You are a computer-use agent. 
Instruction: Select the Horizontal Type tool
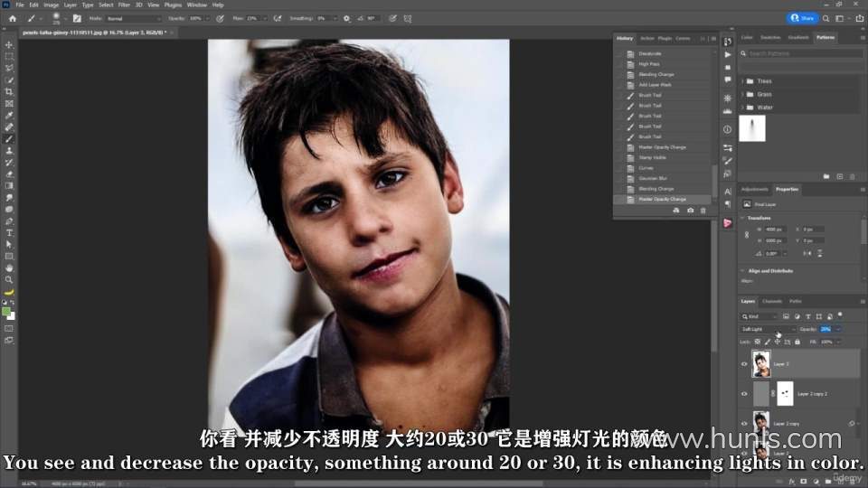pyautogui.click(x=9, y=233)
